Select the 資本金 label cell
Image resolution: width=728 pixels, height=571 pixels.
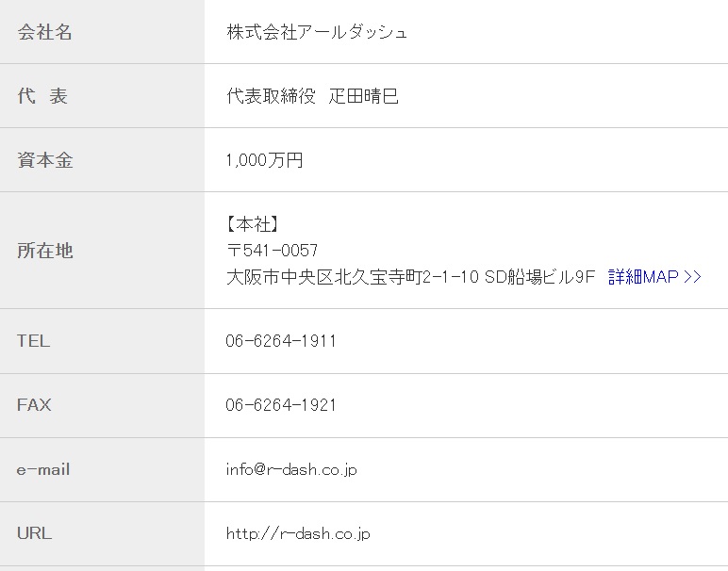(x=102, y=160)
